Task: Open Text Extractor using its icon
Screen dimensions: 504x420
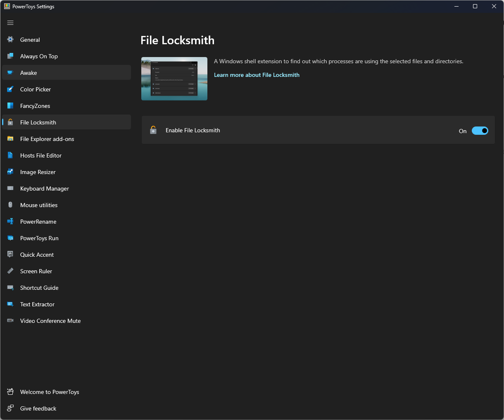Action: pos(10,304)
